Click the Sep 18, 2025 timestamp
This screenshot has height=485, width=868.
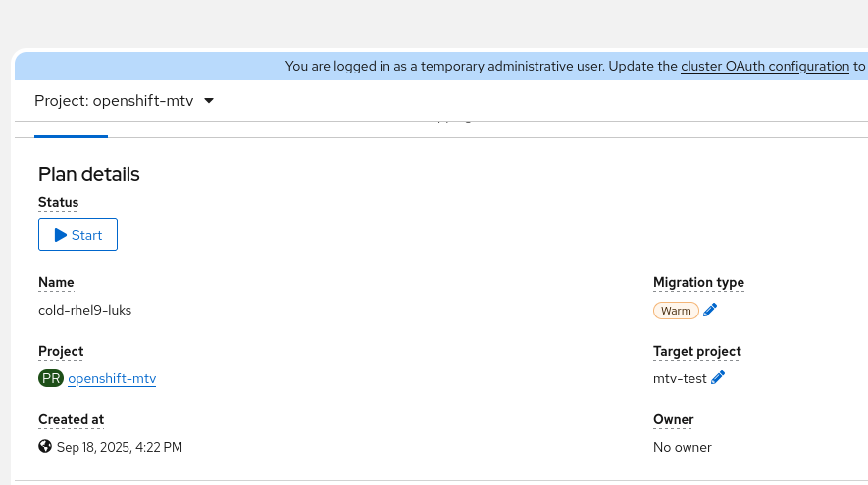coord(120,448)
